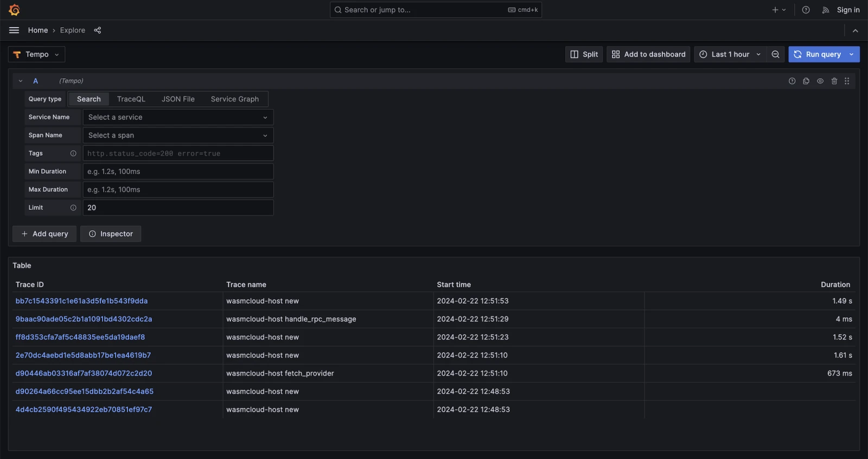Image resolution: width=868 pixels, height=459 pixels.
Task: Click the Grafana logo icon
Action: pos(14,10)
